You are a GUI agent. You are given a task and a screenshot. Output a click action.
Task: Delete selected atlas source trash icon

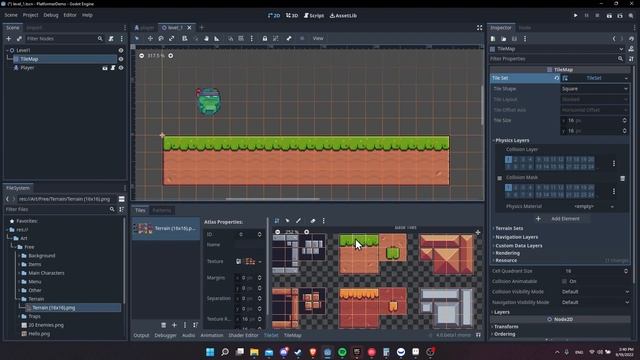click(164, 325)
